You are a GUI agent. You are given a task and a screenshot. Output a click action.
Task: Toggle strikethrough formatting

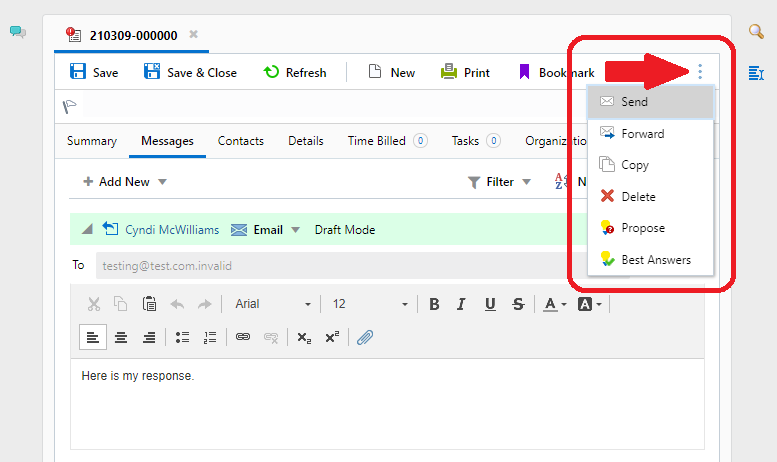518,304
